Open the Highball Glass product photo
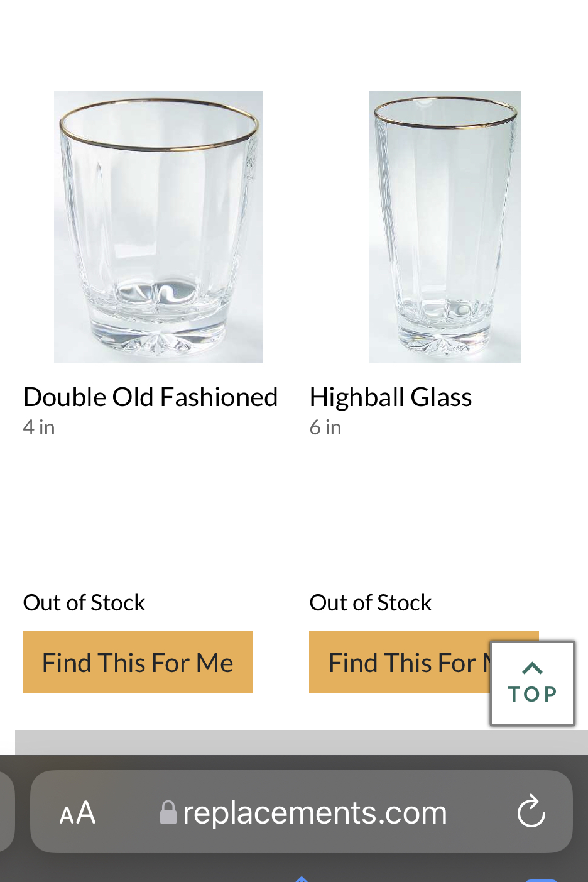Image resolution: width=588 pixels, height=882 pixels. click(x=445, y=226)
